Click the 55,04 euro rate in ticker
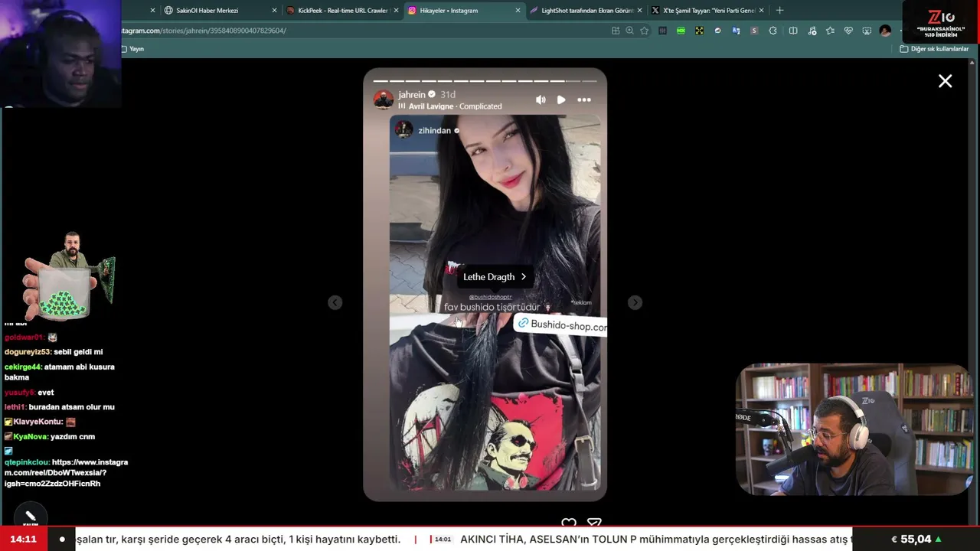Screen dimensions: 980x551 pos(916,540)
